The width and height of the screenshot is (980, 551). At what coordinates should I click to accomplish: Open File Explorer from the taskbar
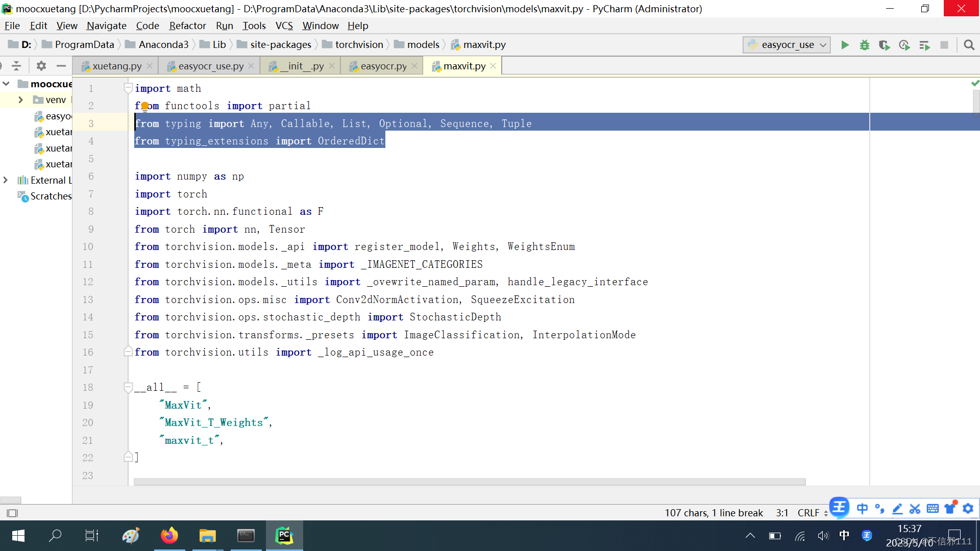207,536
